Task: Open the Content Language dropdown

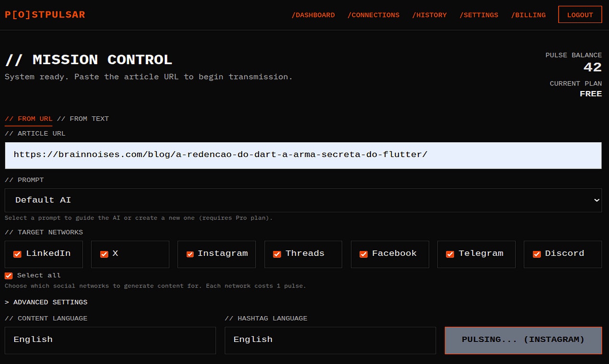Action: tap(110, 340)
